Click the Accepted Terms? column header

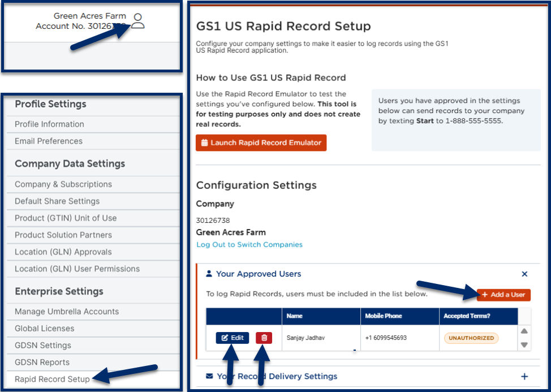click(x=479, y=316)
